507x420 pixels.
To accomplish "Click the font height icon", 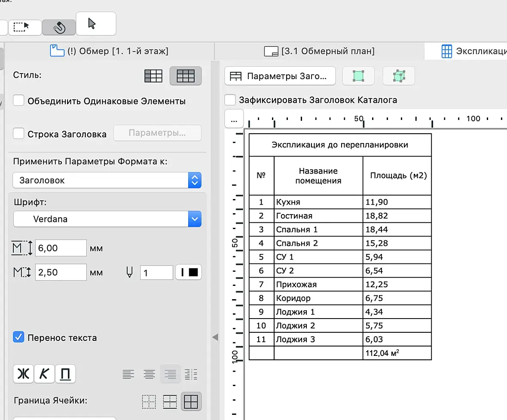I will pos(22,248).
